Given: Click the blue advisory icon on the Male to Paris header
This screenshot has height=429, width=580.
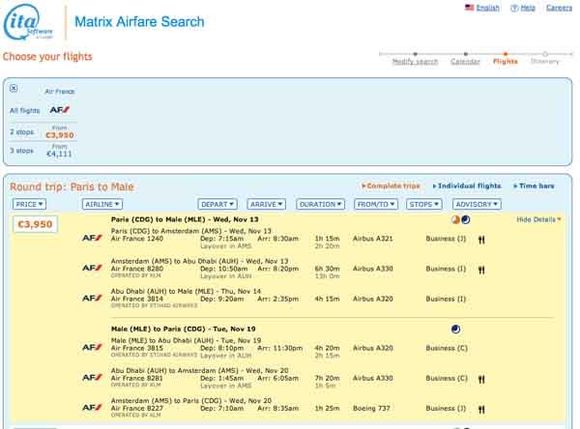Looking at the screenshot, I should (456, 329).
